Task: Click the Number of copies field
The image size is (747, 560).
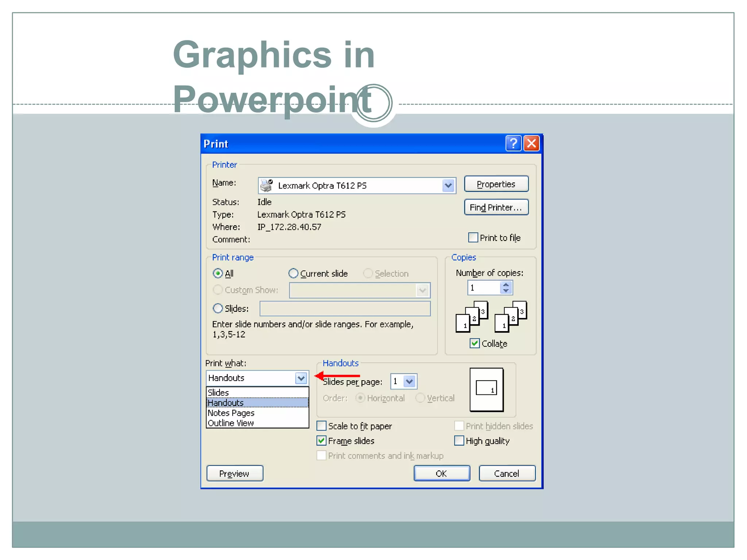Action: coord(484,288)
